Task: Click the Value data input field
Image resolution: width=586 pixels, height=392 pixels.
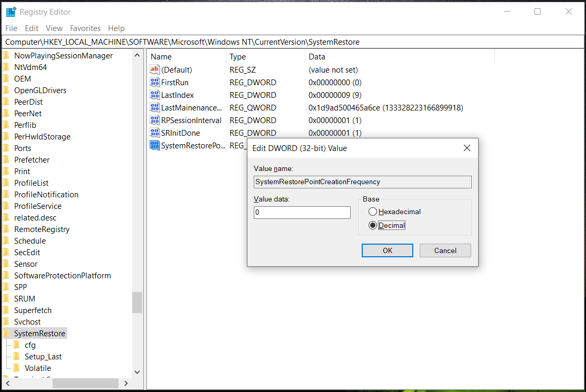Action: tap(302, 213)
